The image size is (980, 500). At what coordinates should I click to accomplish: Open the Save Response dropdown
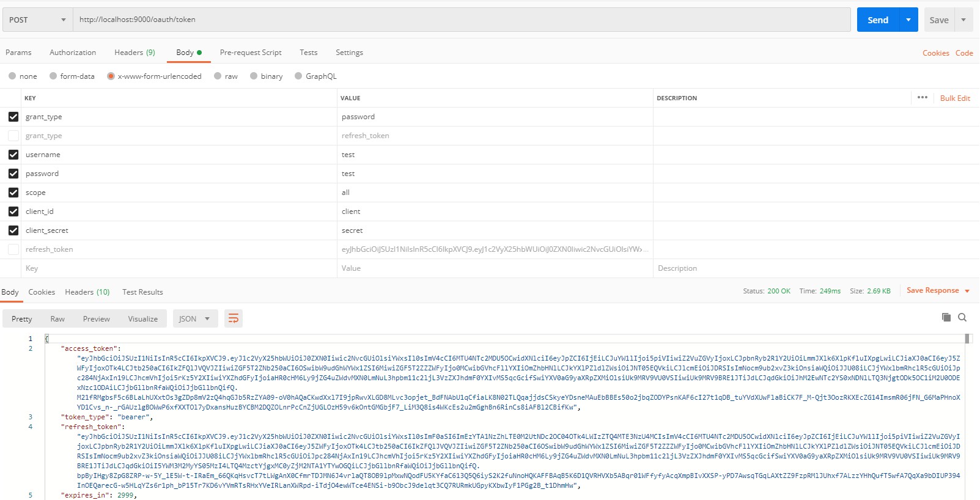pos(938,290)
